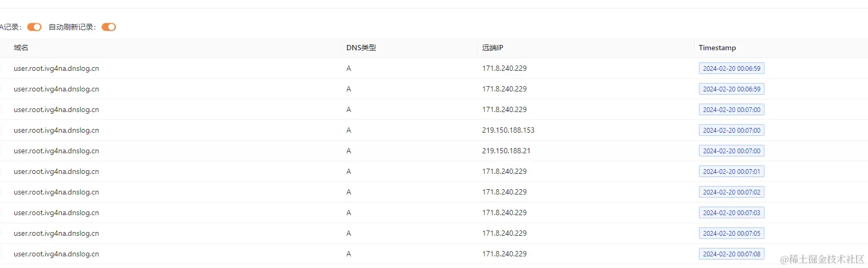Click IP 171.8.240.229 in the 00:07:01 row
The width and height of the screenshot is (868, 268).
[505, 171]
